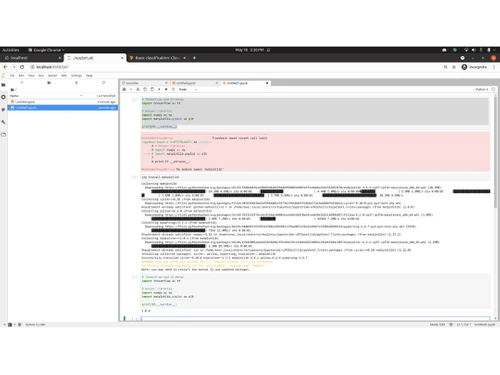Open the clock and calendar panel
The image size is (500, 375).
click(x=249, y=50)
